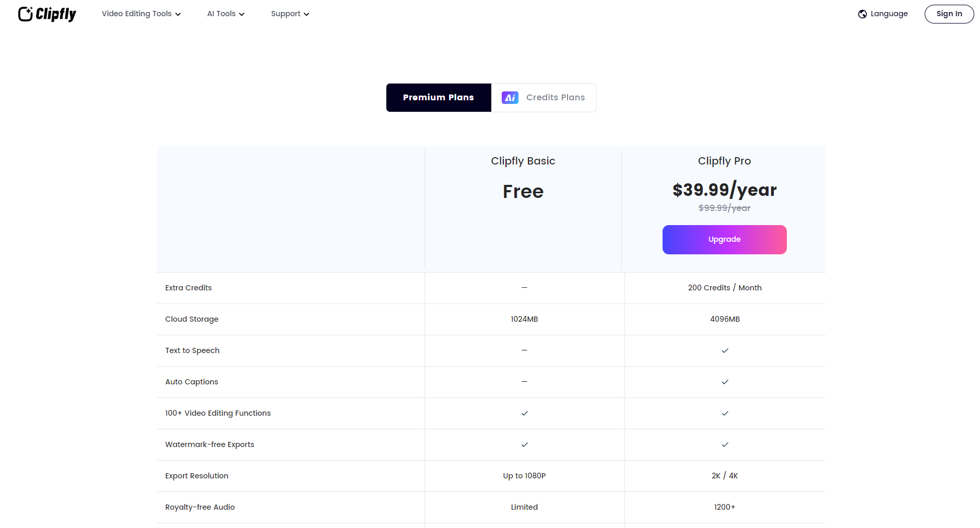Screen dimensions: 980x528
Task: Click the Extra Credits row label
Action: click(x=188, y=288)
